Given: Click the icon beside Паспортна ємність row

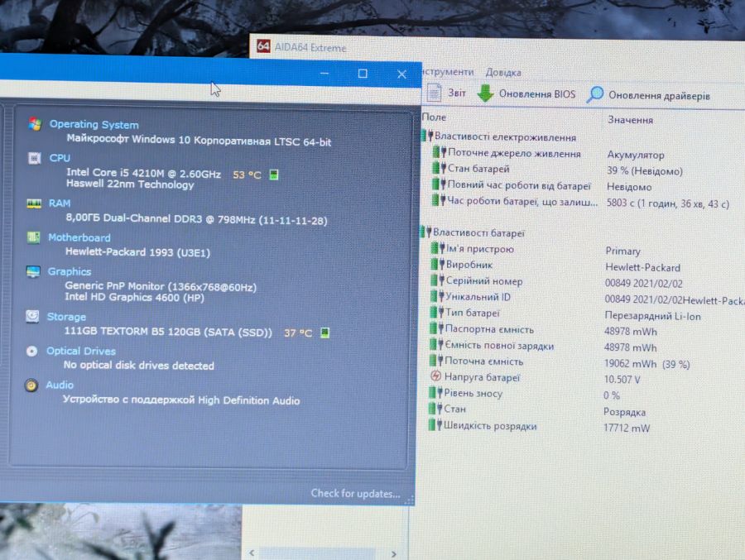Looking at the screenshot, I should point(436,328).
